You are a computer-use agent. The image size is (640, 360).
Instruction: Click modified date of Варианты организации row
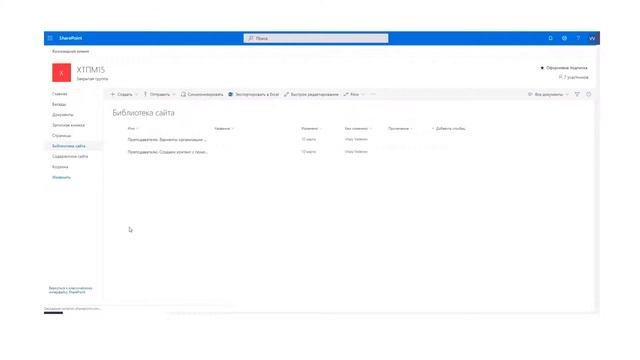coord(309,140)
